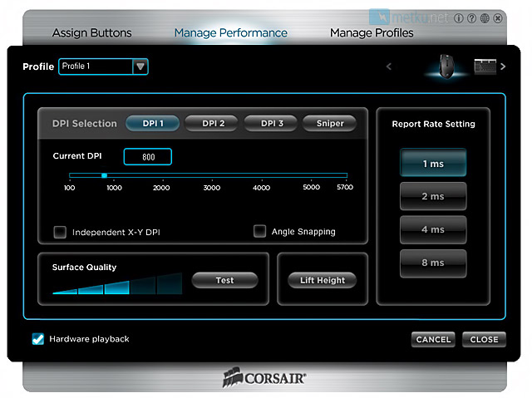The image size is (532, 398).
Task: Select the DPI 3 setting
Action: click(272, 124)
